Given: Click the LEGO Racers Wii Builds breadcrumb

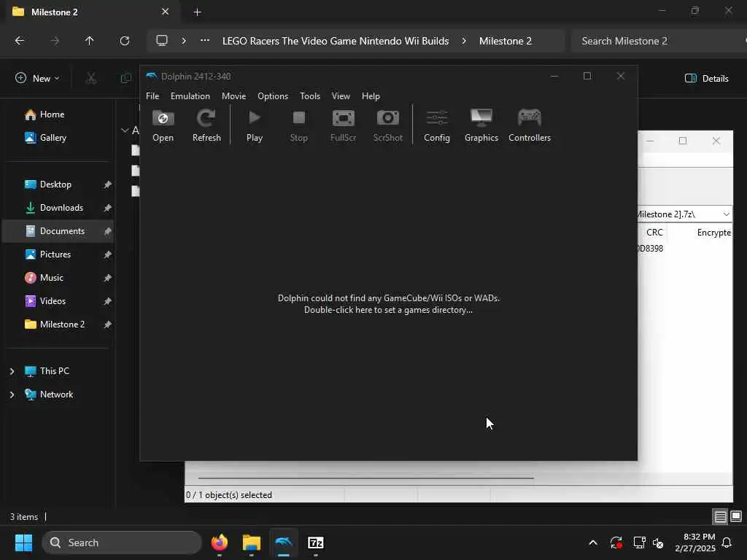Looking at the screenshot, I should [x=336, y=41].
